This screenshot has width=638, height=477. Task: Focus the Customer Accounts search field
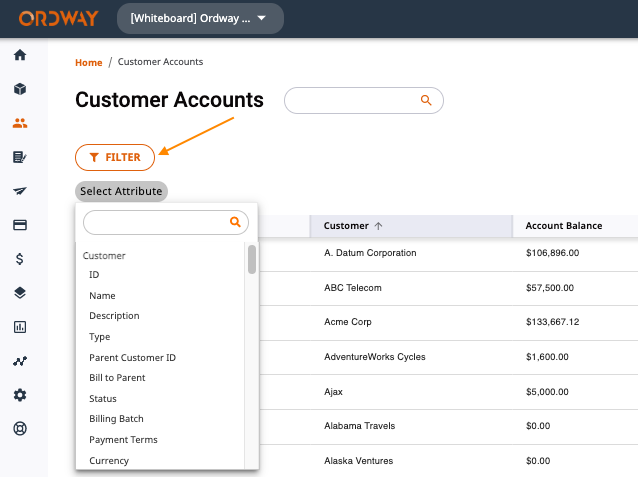point(364,100)
